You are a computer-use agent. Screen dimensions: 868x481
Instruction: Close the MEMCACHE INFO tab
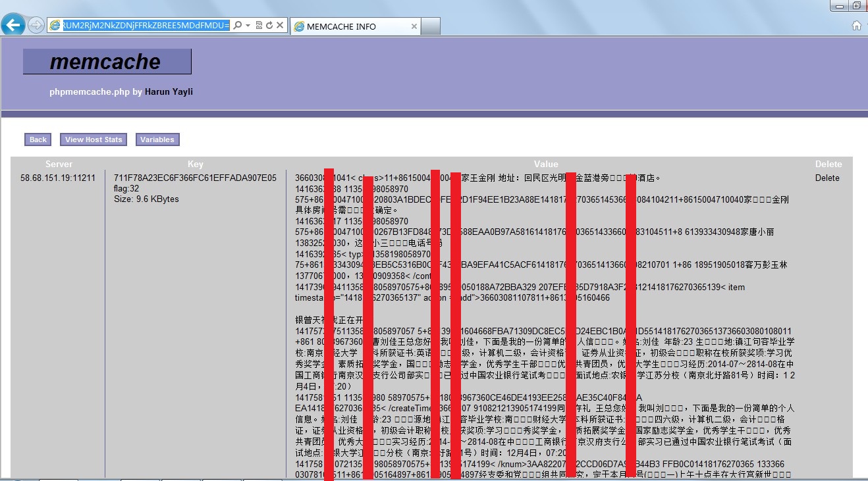click(x=414, y=26)
